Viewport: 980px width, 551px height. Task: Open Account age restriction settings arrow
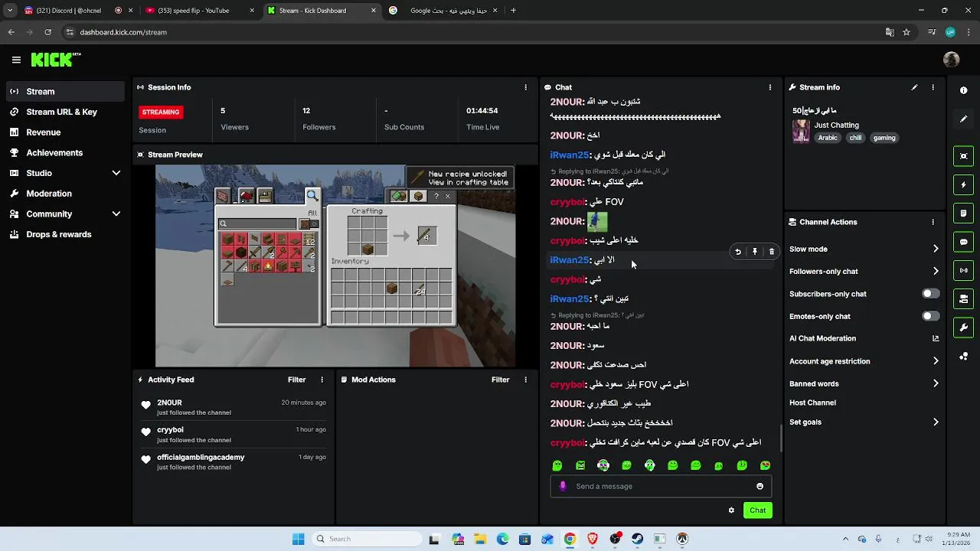(x=936, y=361)
